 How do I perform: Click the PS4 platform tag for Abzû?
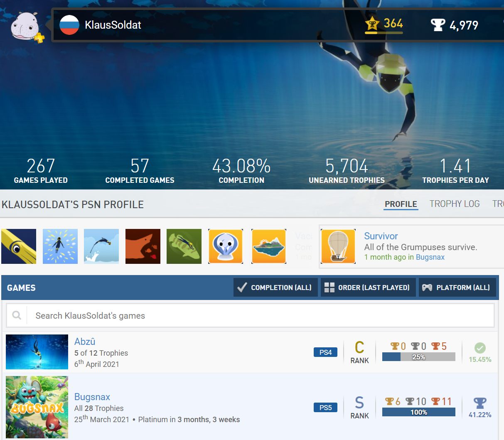pos(325,352)
